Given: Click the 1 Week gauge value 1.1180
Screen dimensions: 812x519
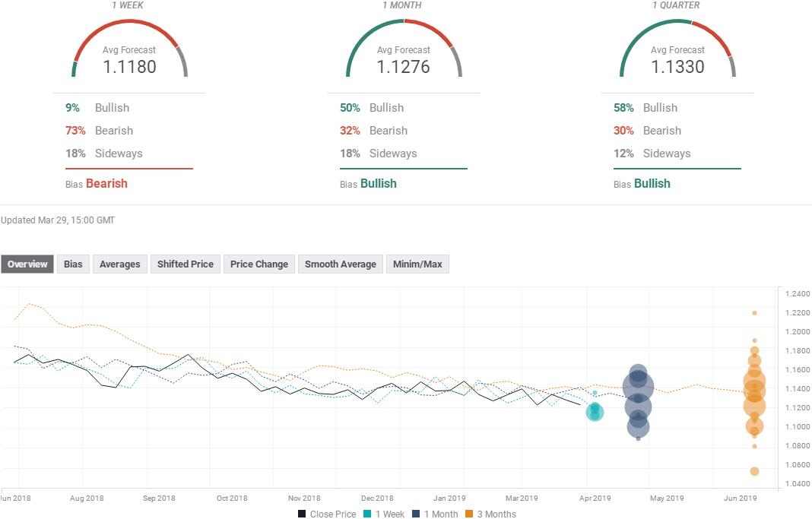Looking at the screenshot, I should tap(130, 67).
